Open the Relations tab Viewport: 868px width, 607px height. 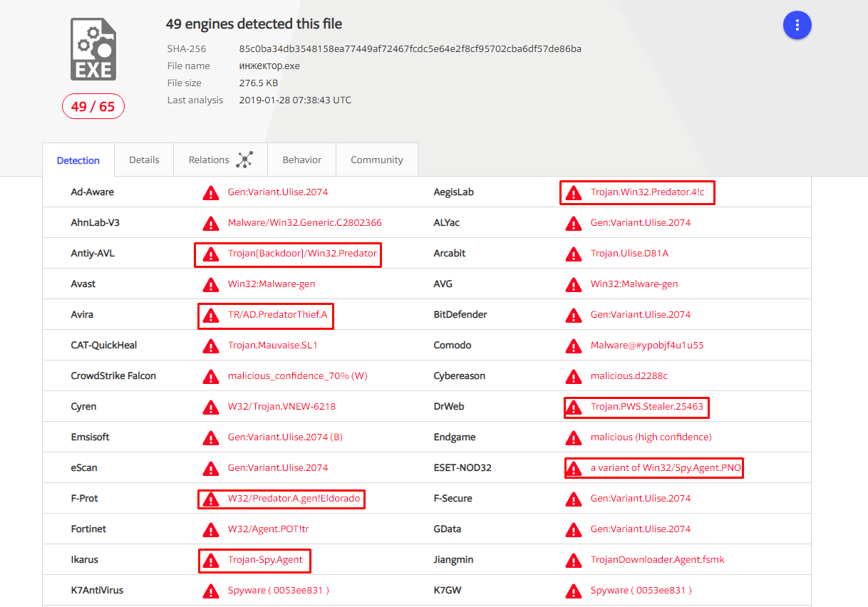pos(220,160)
